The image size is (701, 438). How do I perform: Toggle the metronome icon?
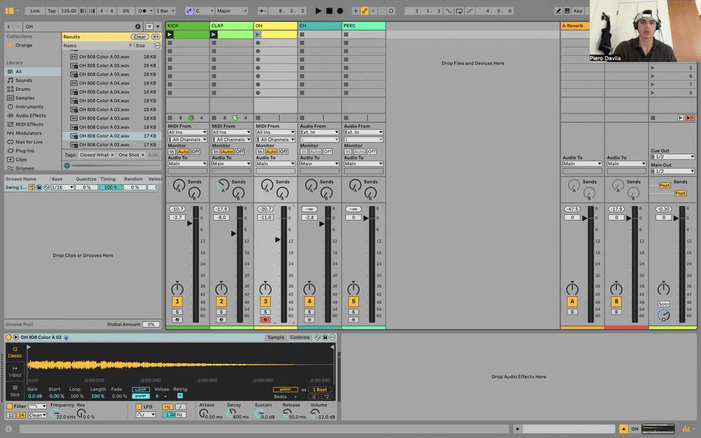(143, 11)
